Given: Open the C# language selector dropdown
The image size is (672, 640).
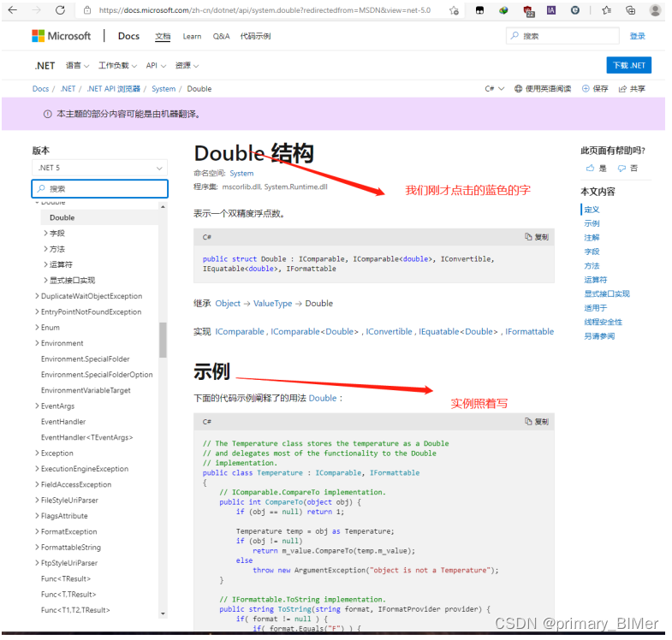Looking at the screenshot, I should [x=494, y=89].
